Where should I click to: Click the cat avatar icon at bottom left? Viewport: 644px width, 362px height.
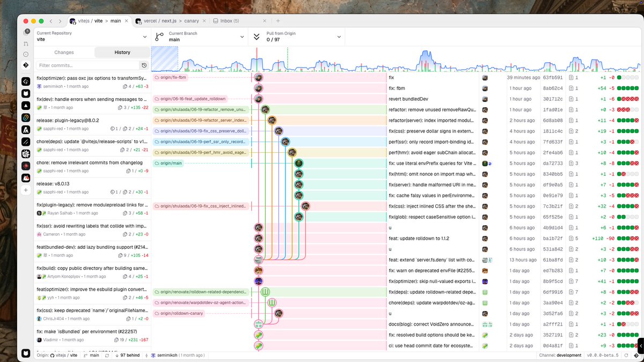coord(26,353)
